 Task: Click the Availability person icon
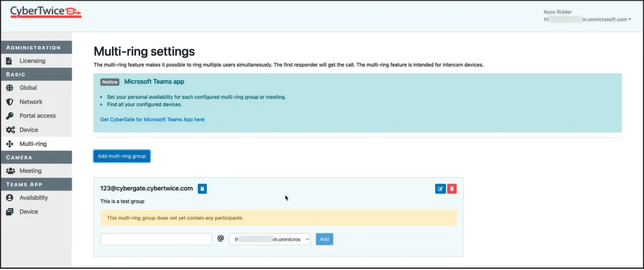(x=10, y=198)
